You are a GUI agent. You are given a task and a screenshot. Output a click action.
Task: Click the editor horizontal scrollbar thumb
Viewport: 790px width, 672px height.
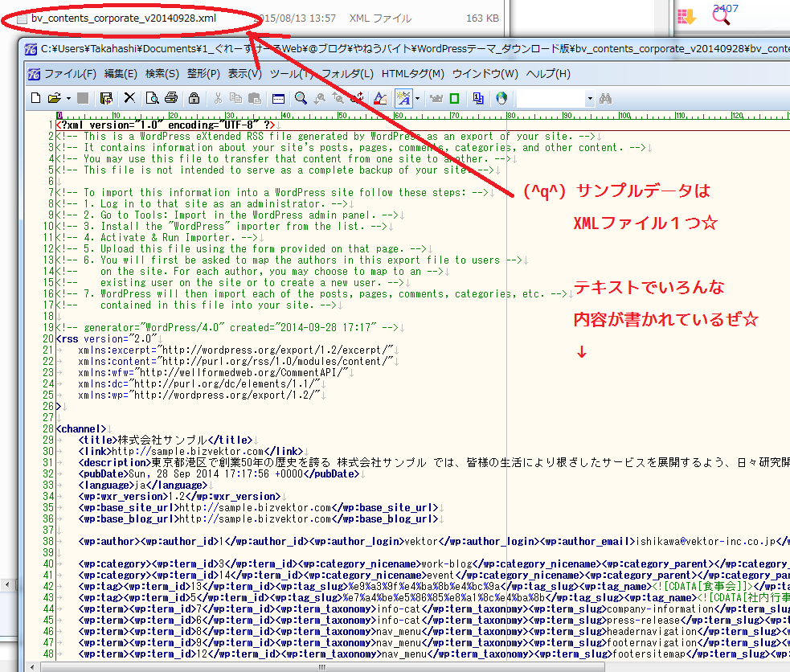click(x=322, y=667)
